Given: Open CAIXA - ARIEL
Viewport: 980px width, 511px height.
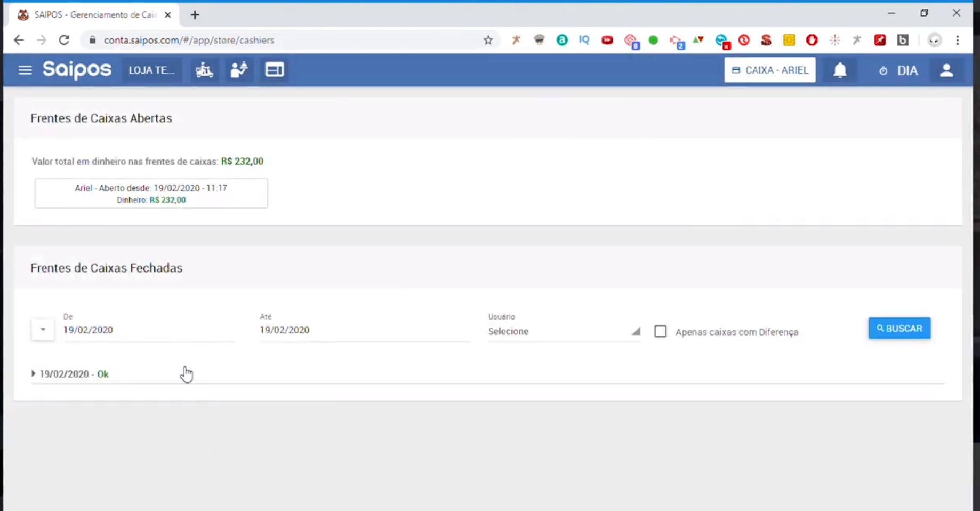Looking at the screenshot, I should [x=769, y=70].
